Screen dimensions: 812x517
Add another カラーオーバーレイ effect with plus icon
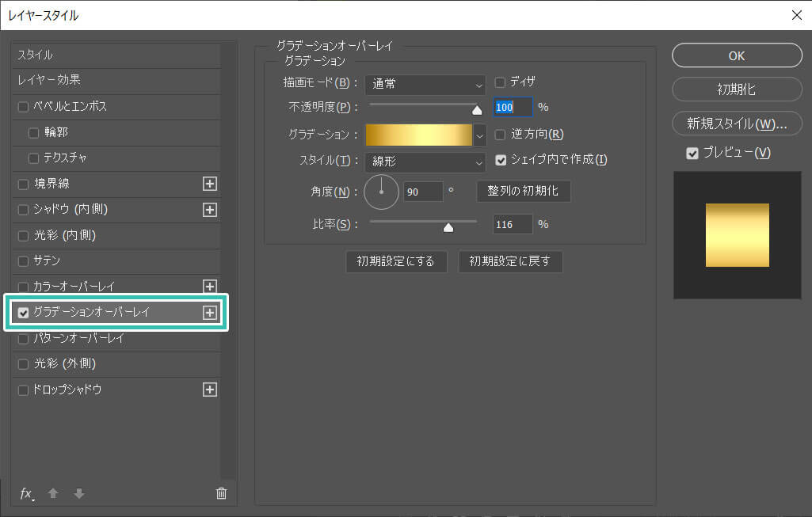pos(210,286)
